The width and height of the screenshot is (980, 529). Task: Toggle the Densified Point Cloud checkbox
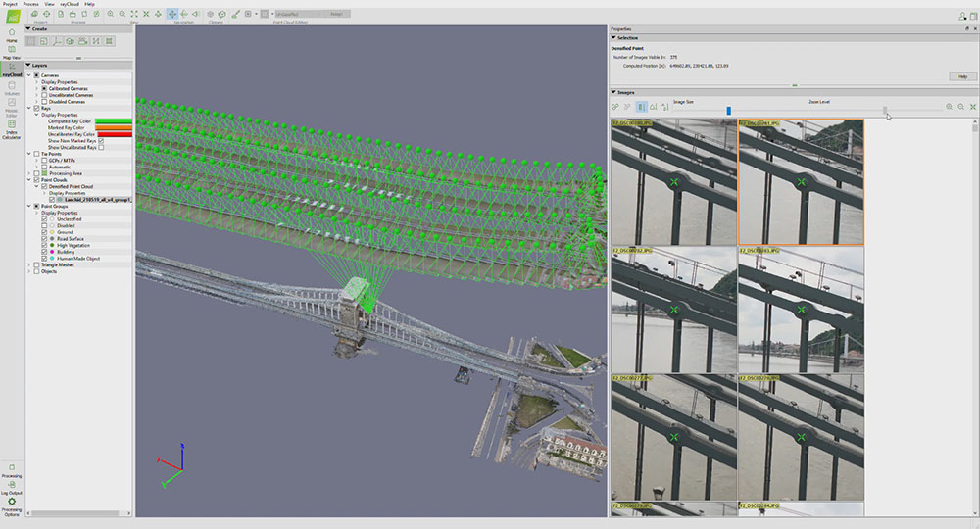pyautogui.click(x=44, y=186)
